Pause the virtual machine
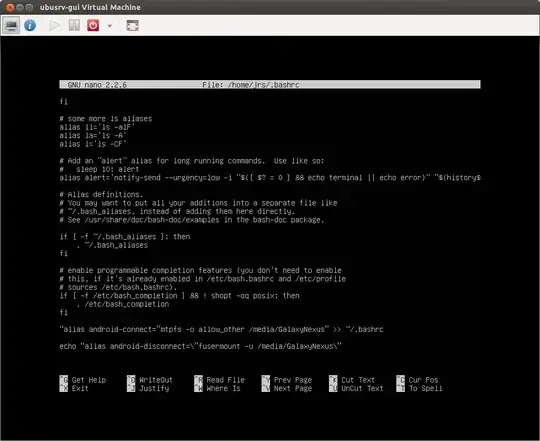Screen dimensions: 540x441 [74, 25]
